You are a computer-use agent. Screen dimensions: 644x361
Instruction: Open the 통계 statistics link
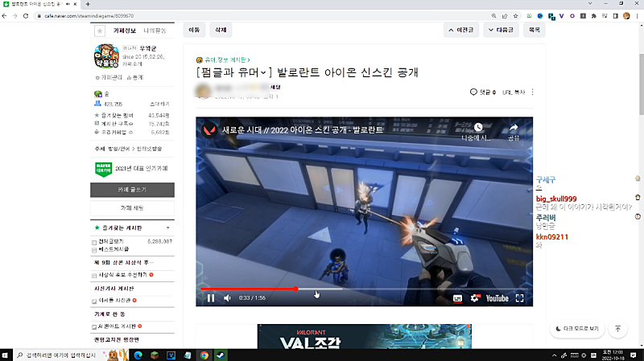135,77
